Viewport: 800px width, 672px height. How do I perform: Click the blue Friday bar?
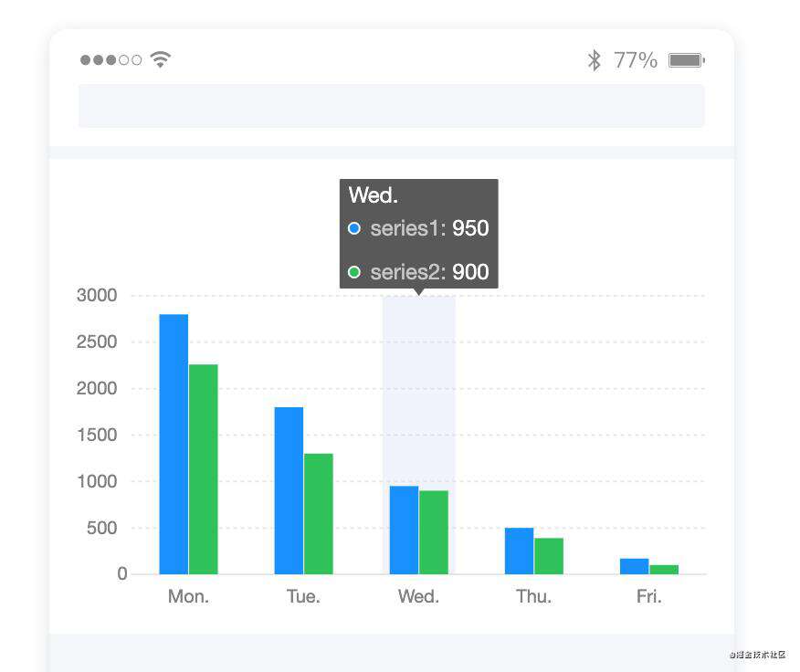point(634,566)
